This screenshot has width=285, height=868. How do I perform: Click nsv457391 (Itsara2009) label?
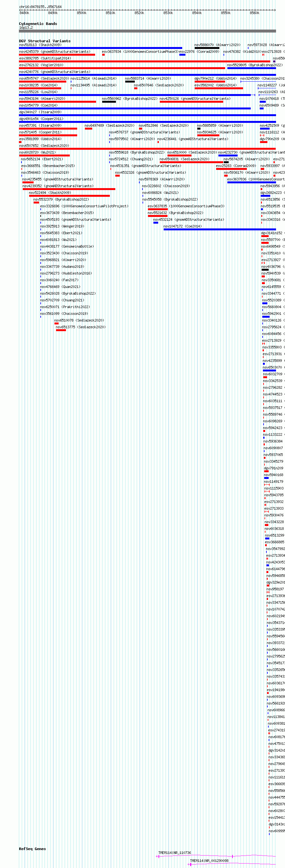40,126
